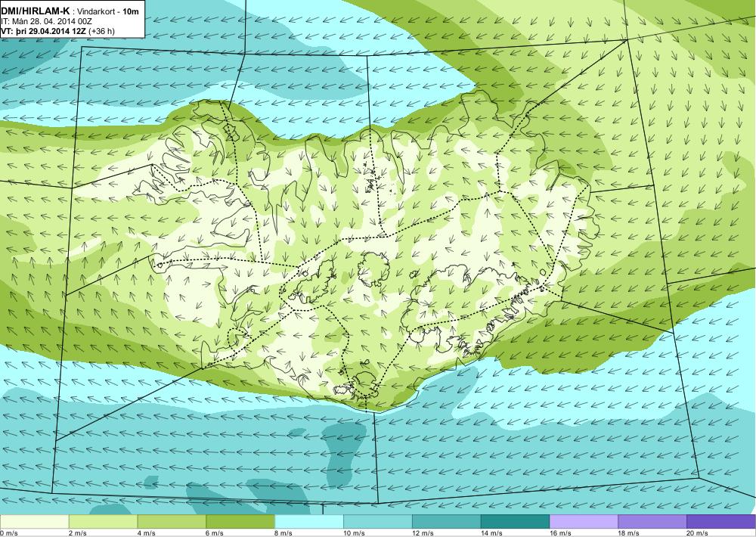The height and width of the screenshot is (537, 756).
Task: Click the "18 m/s" legend label
Action: [x=629, y=533]
